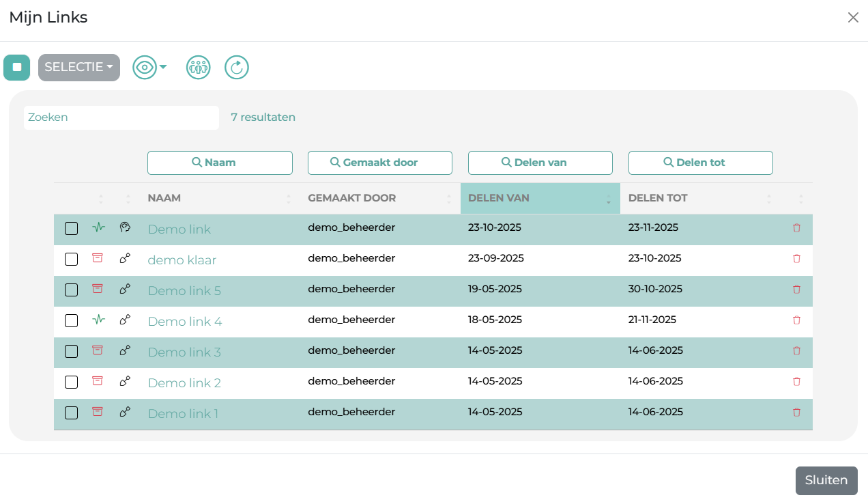Click the group people icon in toolbar
This screenshot has height=502, width=868.
point(198,68)
